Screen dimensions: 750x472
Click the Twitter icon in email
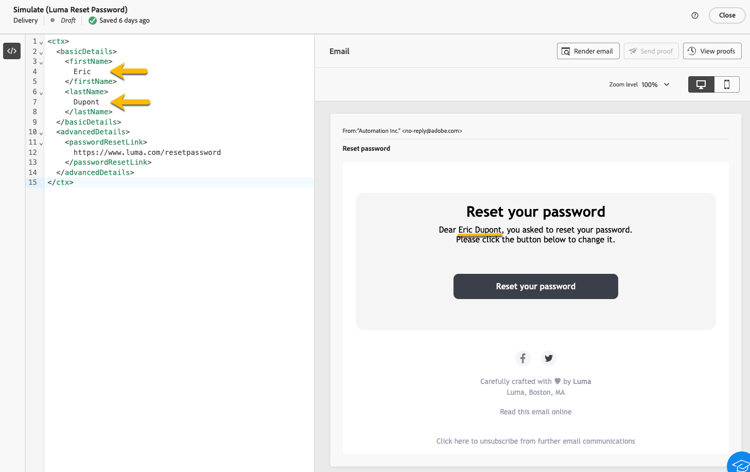(x=549, y=358)
